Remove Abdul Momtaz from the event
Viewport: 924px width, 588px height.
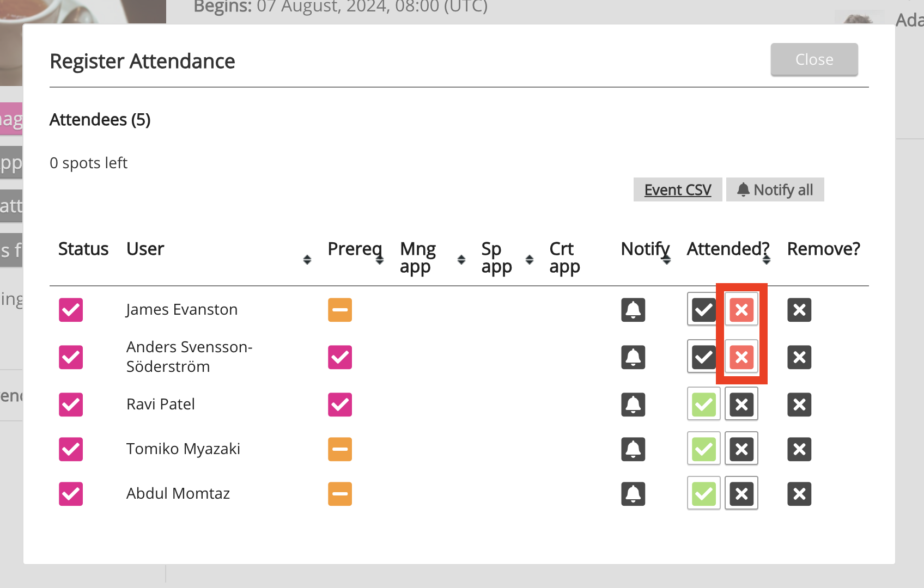point(799,494)
